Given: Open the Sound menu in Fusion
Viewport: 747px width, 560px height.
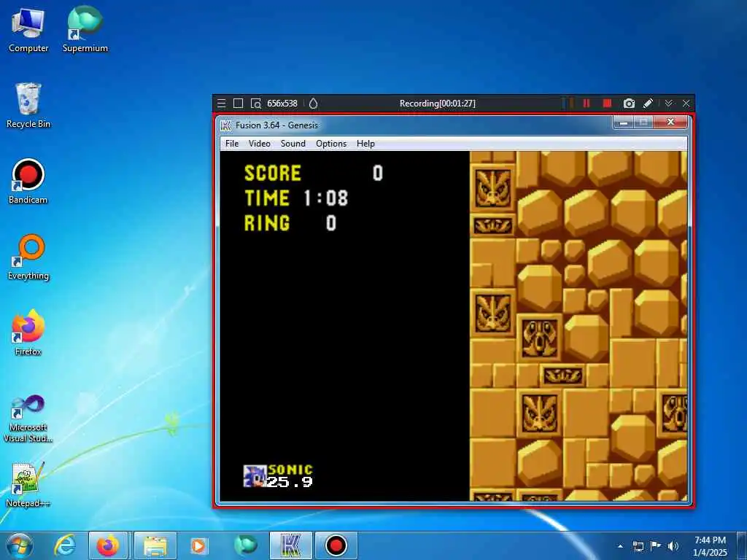Looking at the screenshot, I should pyautogui.click(x=293, y=144).
